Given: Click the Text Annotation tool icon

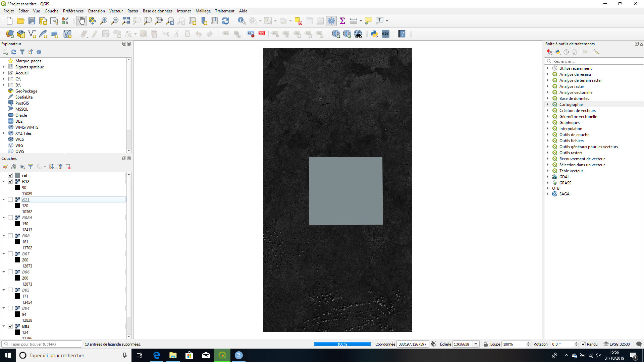Looking at the screenshot, I should coord(380,21).
